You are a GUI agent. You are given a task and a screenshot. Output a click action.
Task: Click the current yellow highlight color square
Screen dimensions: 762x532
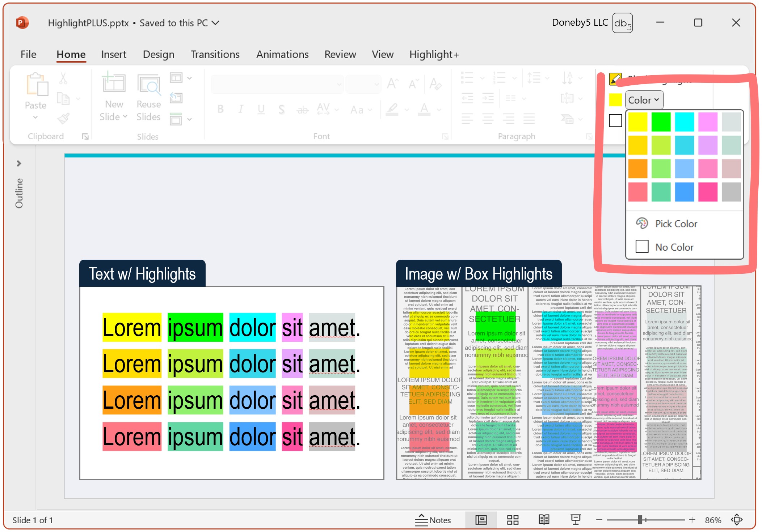pyautogui.click(x=615, y=100)
